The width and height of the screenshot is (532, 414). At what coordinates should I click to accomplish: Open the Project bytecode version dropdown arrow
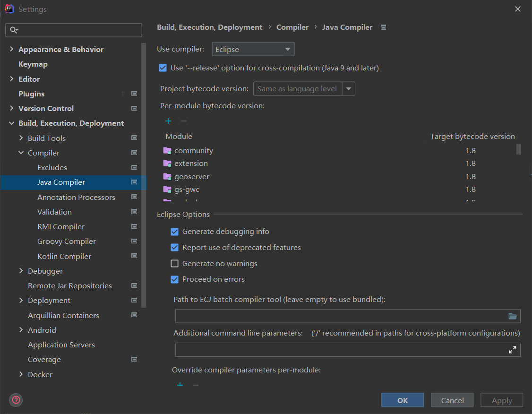(349, 89)
